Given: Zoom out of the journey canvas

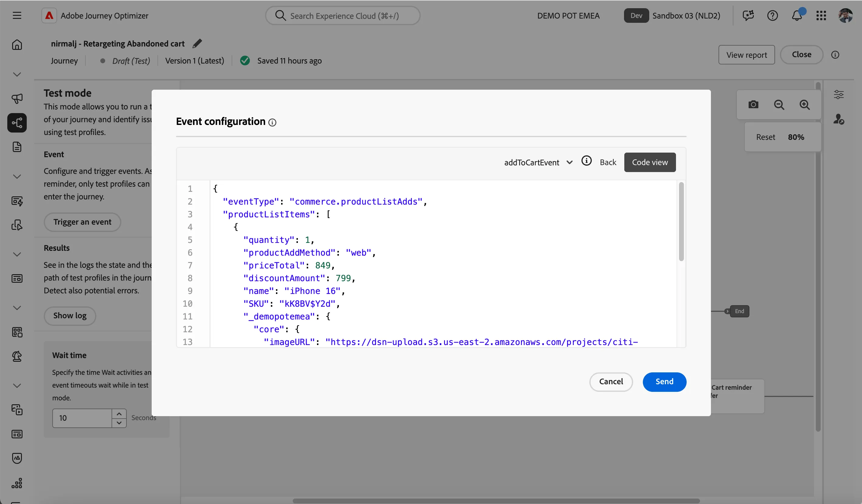Looking at the screenshot, I should (x=779, y=104).
